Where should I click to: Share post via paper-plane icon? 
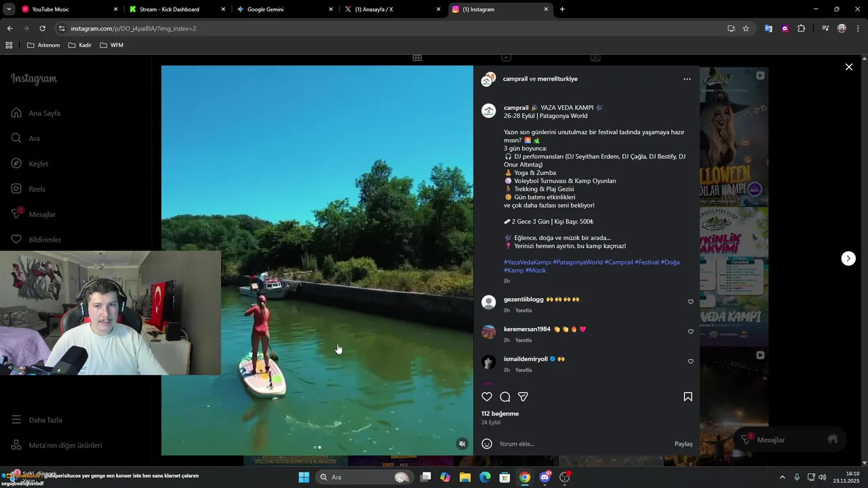pyautogui.click(x=523, y=396)
